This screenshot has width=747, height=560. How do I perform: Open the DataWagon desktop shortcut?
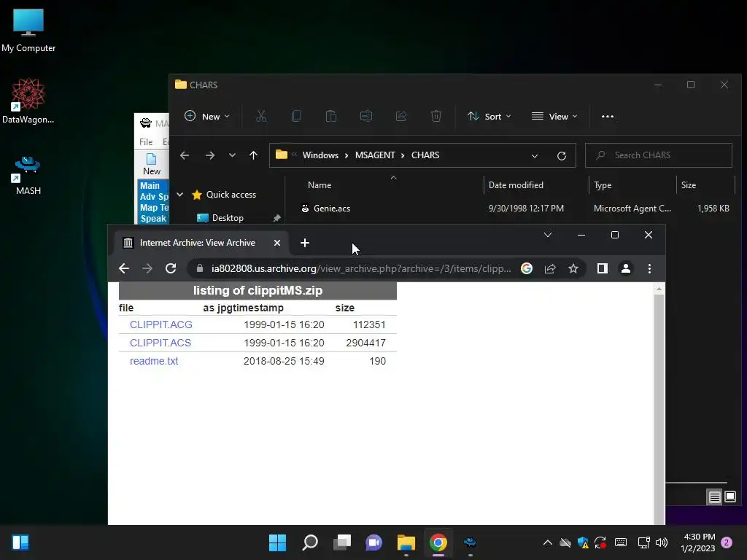pos(28,101)
